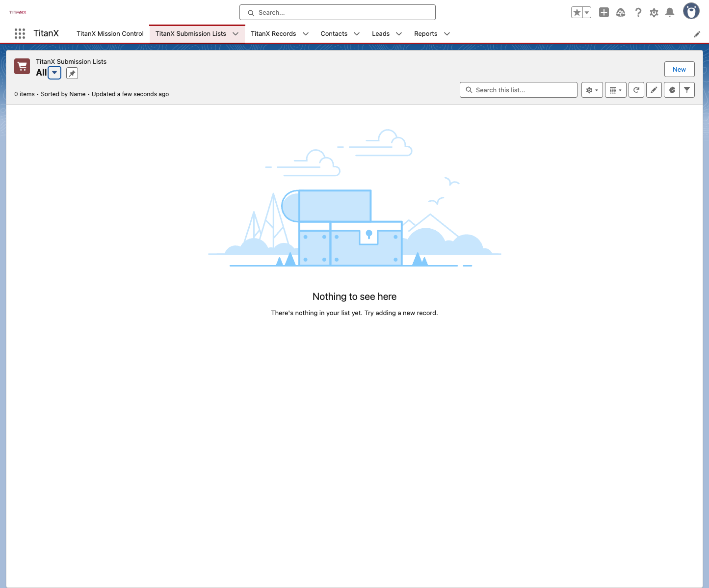709x588 pixels.
Task: Open the Global Actions plus icon
Action: click(x=604, y=13)
